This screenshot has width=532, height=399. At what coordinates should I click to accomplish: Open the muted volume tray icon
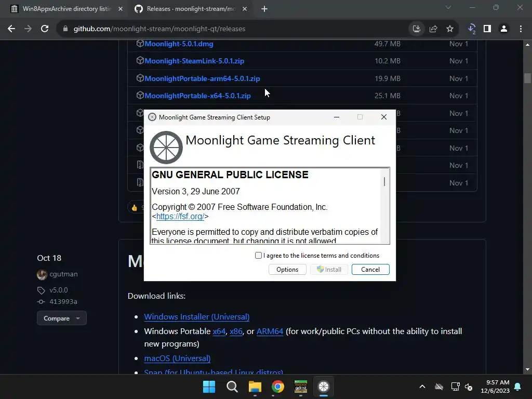[469, 387]
